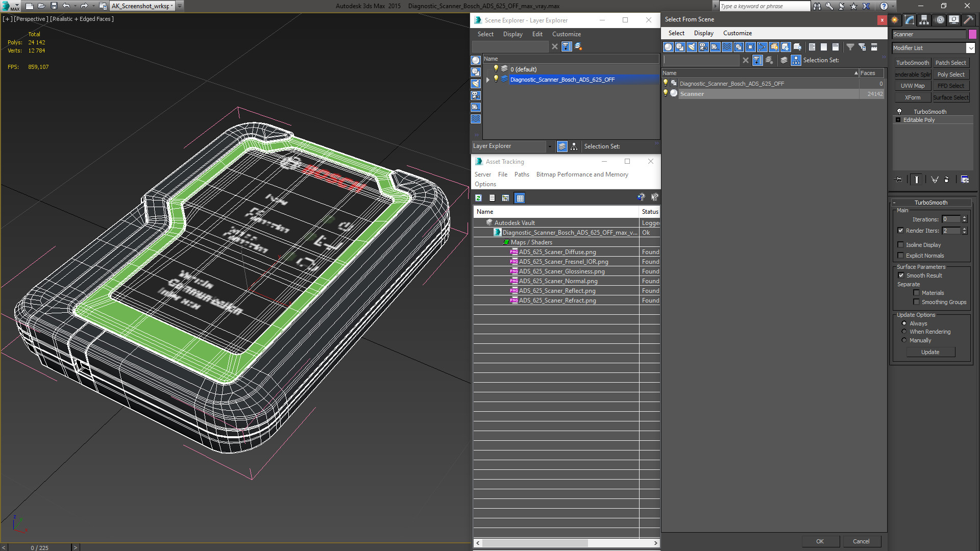
Task: Toggle TurboSmooth modifier bulb in stack
Action: tap(899, 111)
